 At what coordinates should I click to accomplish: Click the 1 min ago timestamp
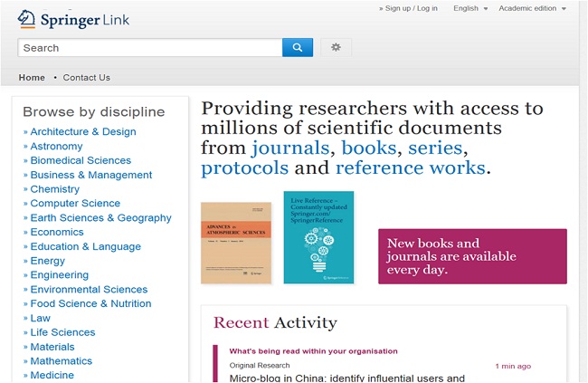point(513,366)
